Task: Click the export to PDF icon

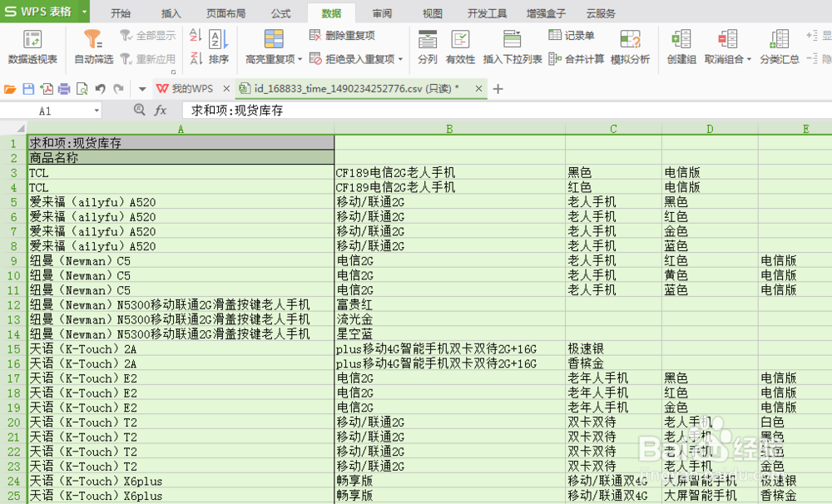Action: 46,89
